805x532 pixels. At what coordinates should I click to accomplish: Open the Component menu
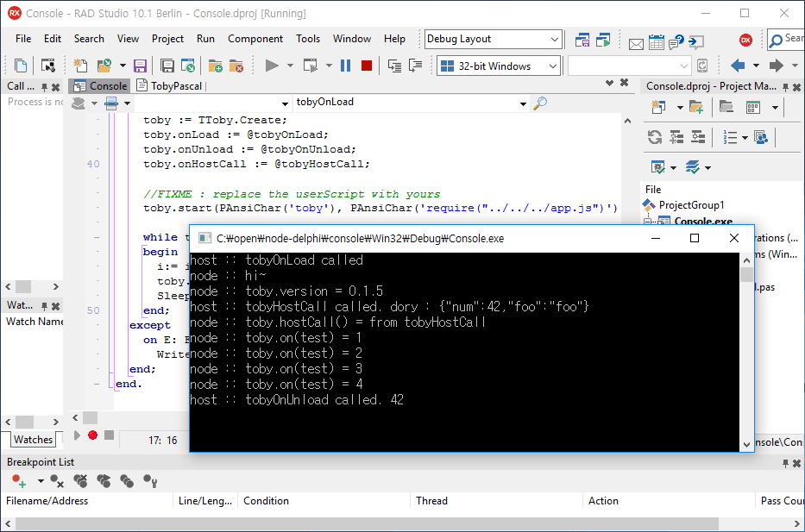click(255, 39)
